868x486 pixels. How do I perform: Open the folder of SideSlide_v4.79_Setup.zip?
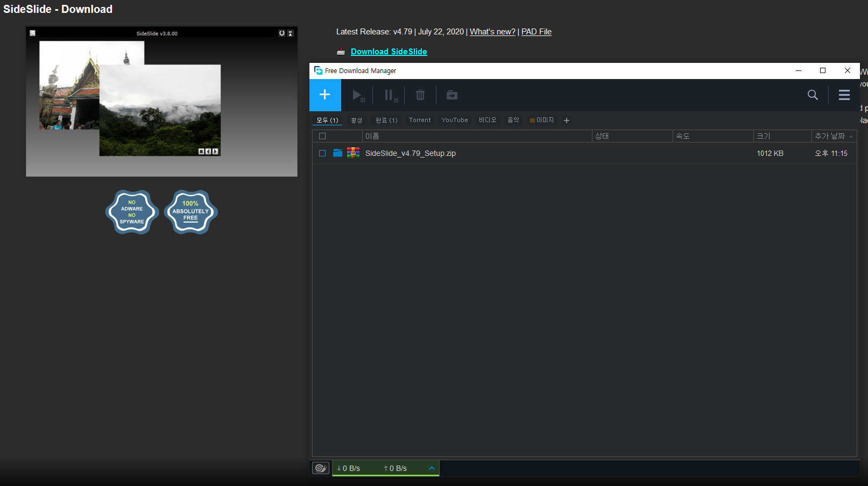point(337,153)
